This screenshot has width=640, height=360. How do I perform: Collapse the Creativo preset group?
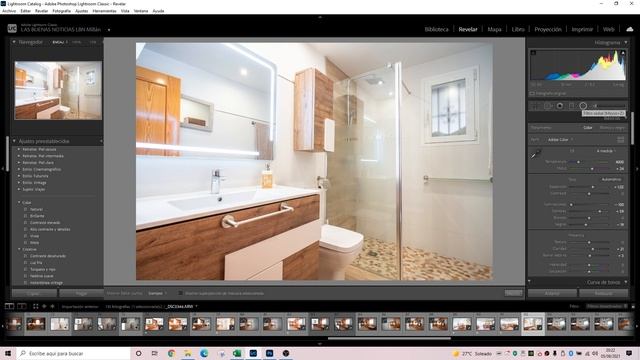[x=19, y=249]
